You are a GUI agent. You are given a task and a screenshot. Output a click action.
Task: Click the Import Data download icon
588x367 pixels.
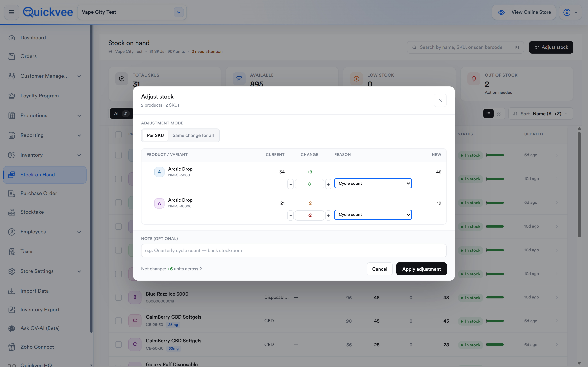12,291
